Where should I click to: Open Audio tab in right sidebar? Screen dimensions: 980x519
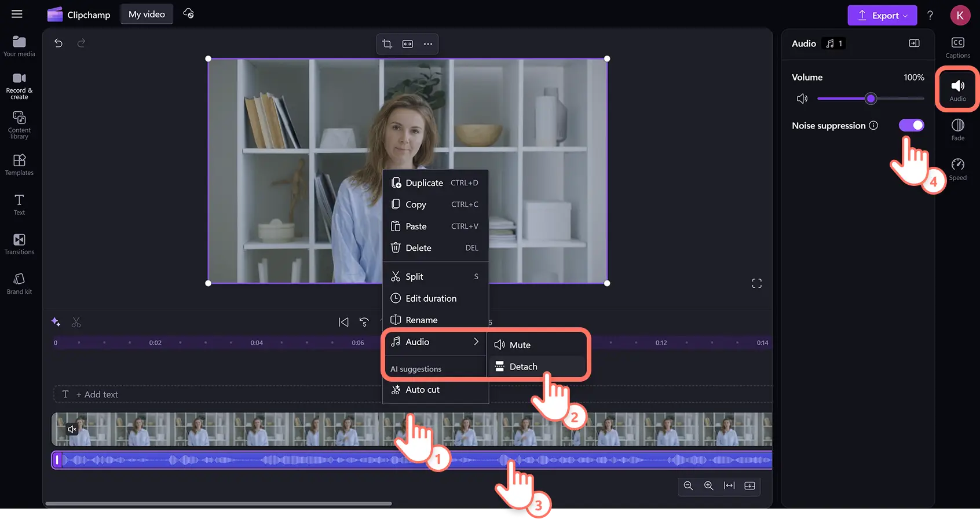[x=958, y=90]
